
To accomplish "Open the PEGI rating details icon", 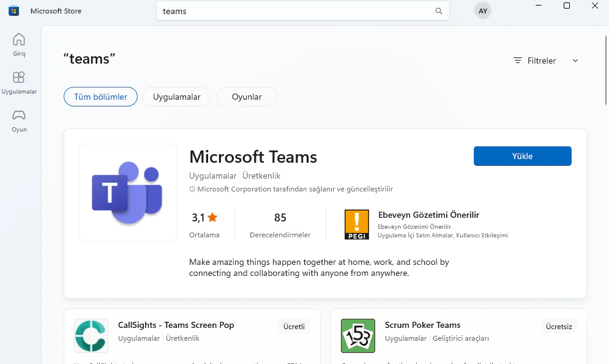I will click(357, 224).
